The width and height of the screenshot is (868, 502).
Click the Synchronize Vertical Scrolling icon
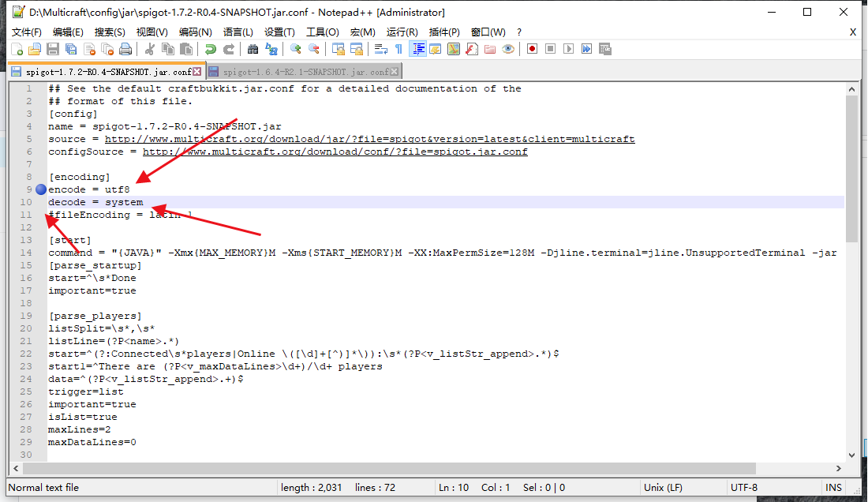pyautogui.click(x=339, y=49)
